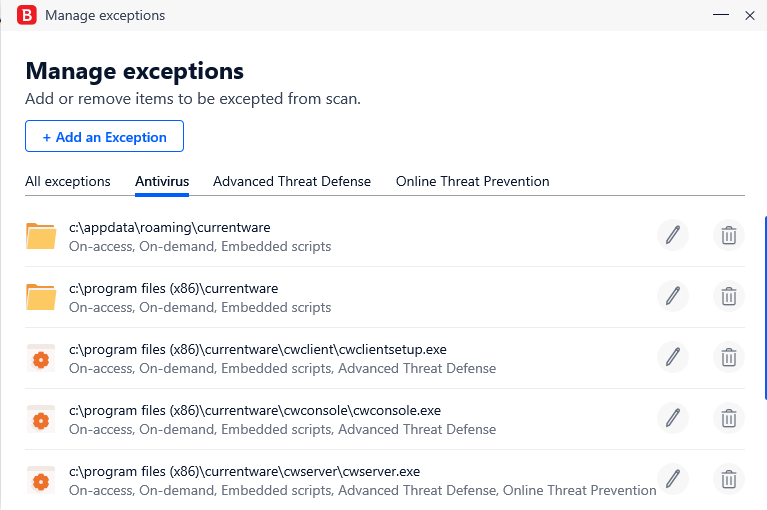Click the Bitdefender logo in title bar

[x=27, y=15]
